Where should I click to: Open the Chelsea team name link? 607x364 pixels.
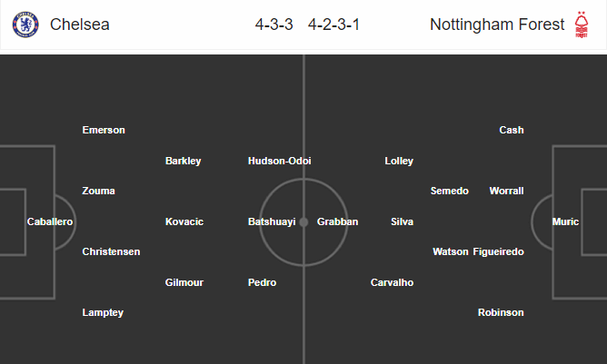(80, 25)
